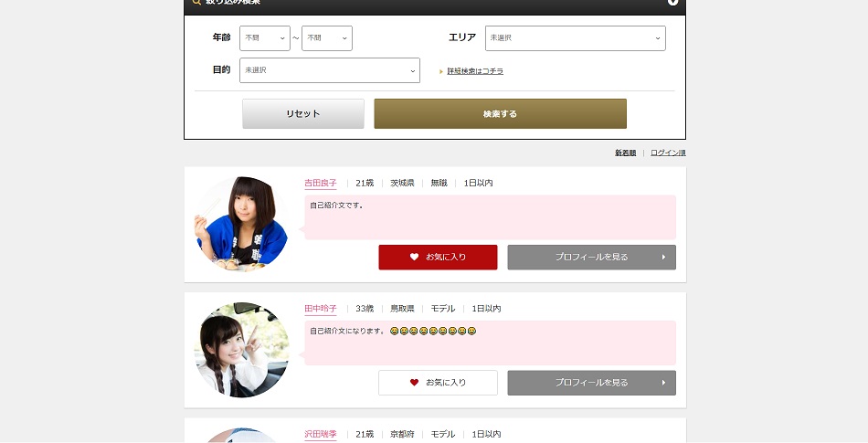This screenshot has width=868, height=443.
Task: Click the heart icon on 田中玲子's favorite button
Action: 414,383
